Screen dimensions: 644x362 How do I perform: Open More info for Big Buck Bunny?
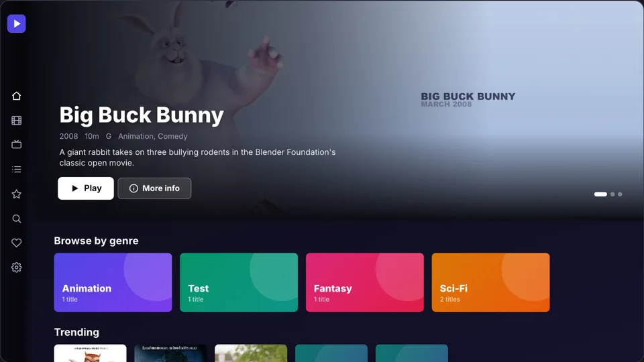[x=154, y=188]
